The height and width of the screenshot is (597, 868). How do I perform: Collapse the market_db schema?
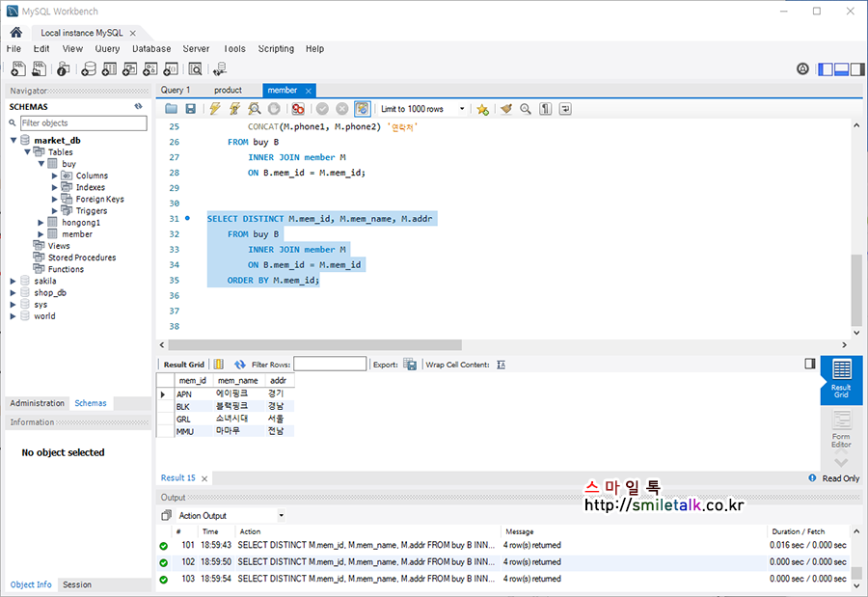(14, 140)
